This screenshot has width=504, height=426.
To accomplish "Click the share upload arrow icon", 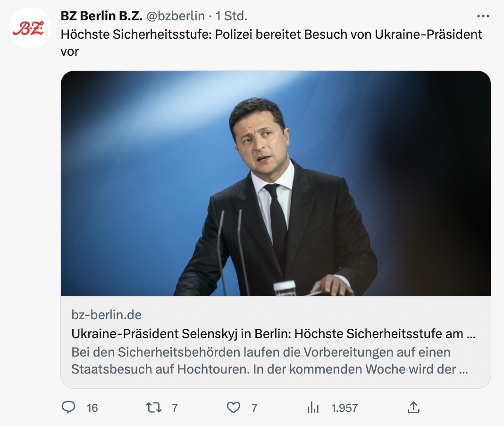I will click(x=413, y=407).
